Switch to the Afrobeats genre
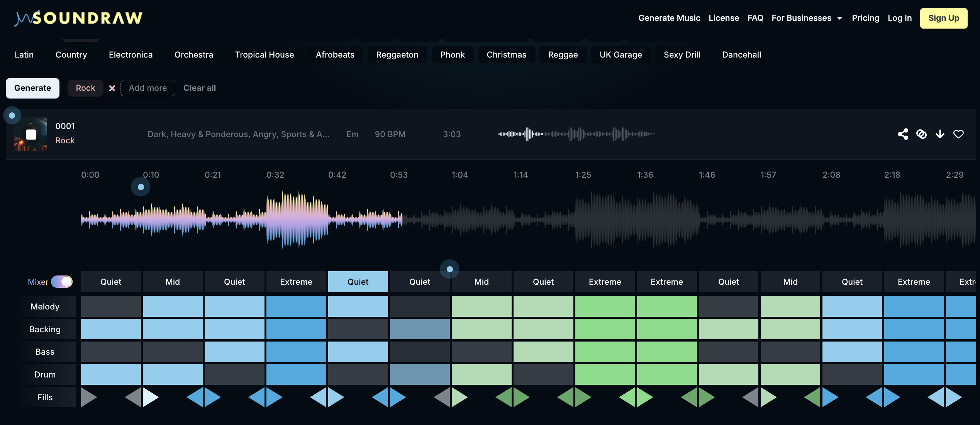 (335, 54)
